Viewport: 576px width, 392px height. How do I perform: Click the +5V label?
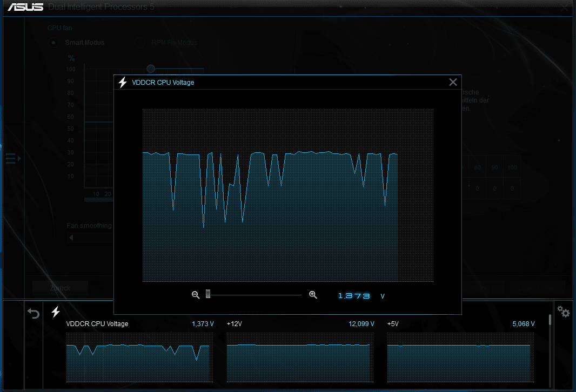click(393, 324)
